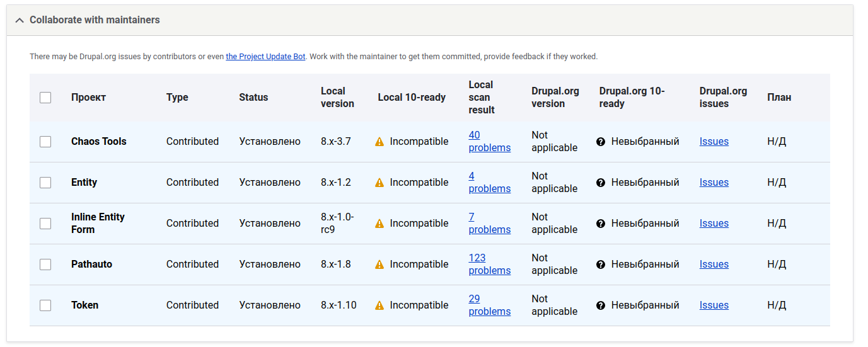Click warning icon in Inline Entity Form row
This screenshot has height=347, width=868.
click(x=379, y=224)
